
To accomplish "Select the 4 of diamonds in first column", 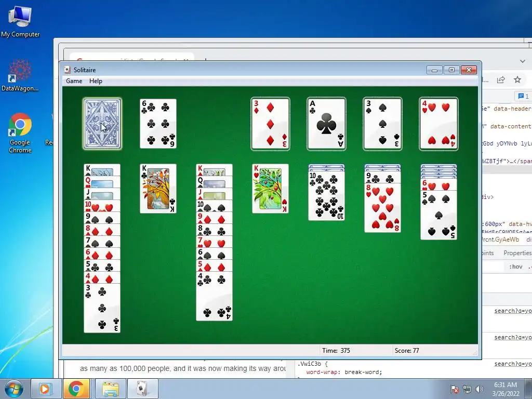I will (x=102, y=277).
